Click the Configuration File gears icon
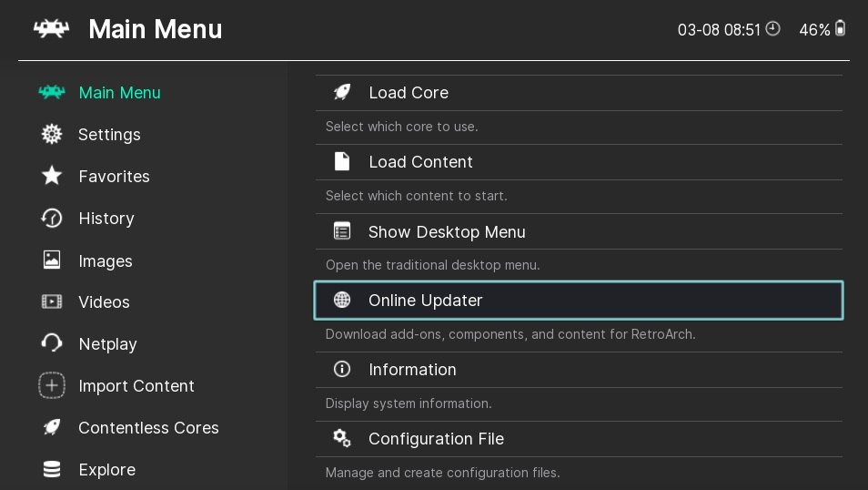The image size is (868, 490). point(342,438)
